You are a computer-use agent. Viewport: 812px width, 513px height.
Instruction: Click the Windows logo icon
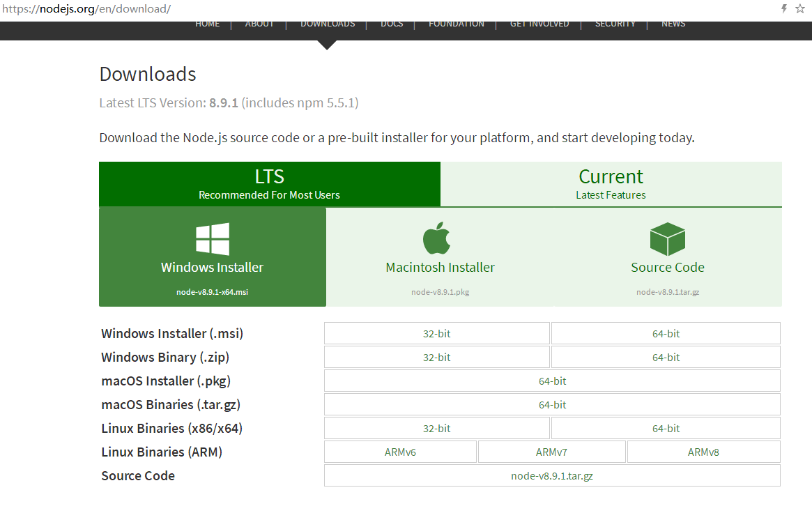tap(213, 238)
